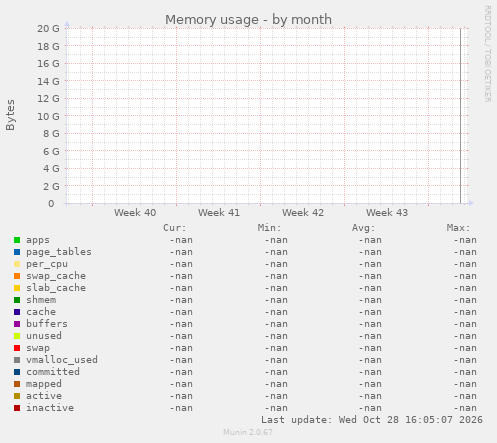The image size is (497, 443).
Task: Click the 'Min:' column header
Action: 269,228
